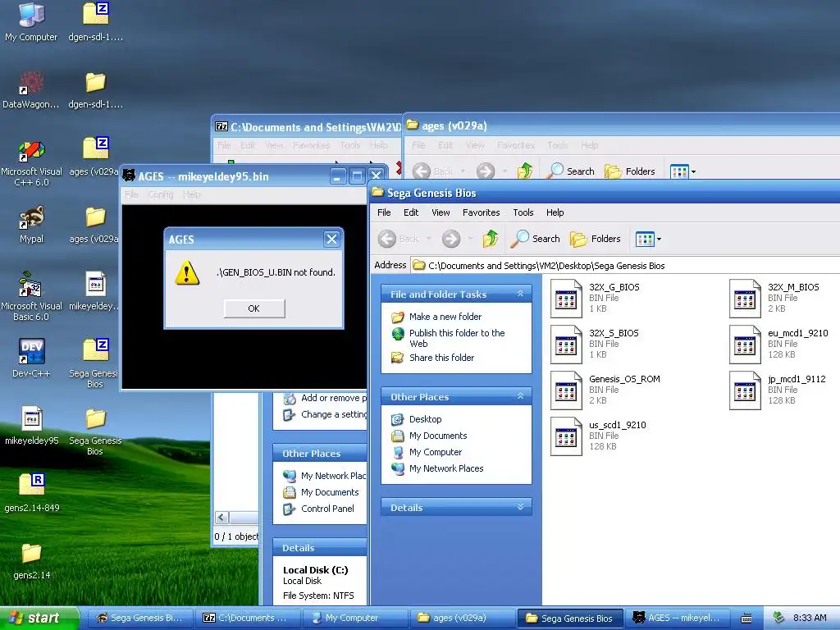
Task: Open My Computer desktop icon
Action: 31,22
